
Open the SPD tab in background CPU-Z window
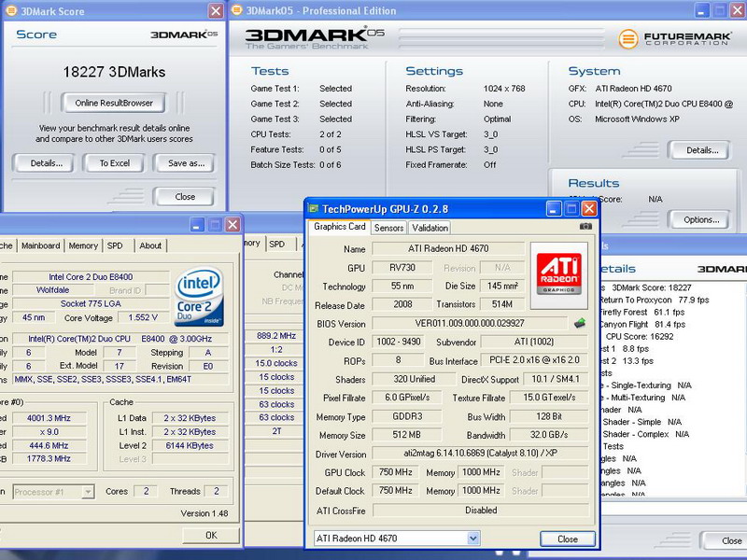coord(276,244)
